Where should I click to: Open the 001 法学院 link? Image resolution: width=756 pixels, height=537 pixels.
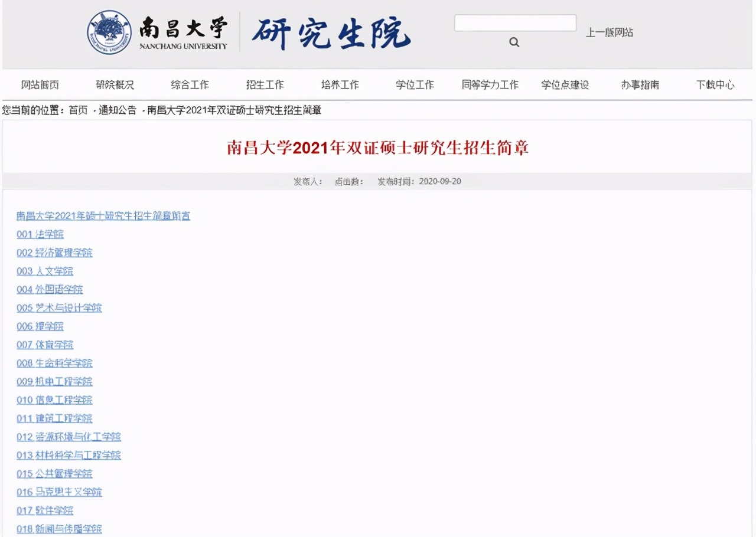(x=41, y=234)
